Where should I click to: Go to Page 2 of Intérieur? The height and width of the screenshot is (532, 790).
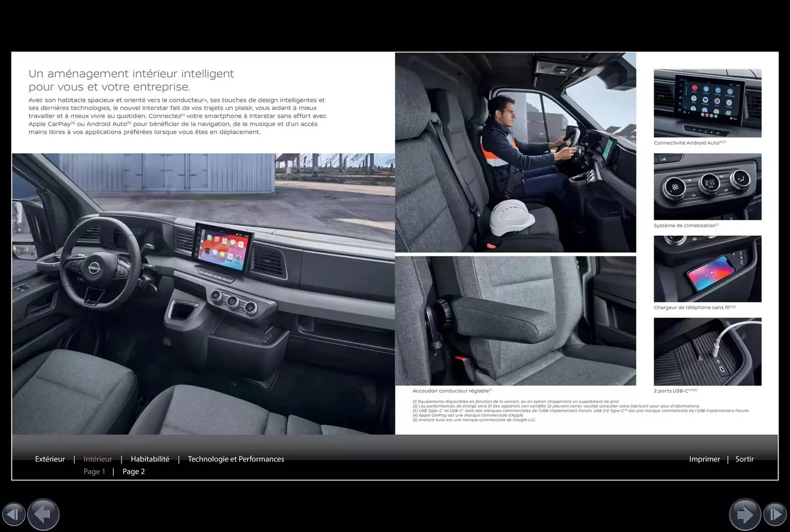(x=134, y=472)
